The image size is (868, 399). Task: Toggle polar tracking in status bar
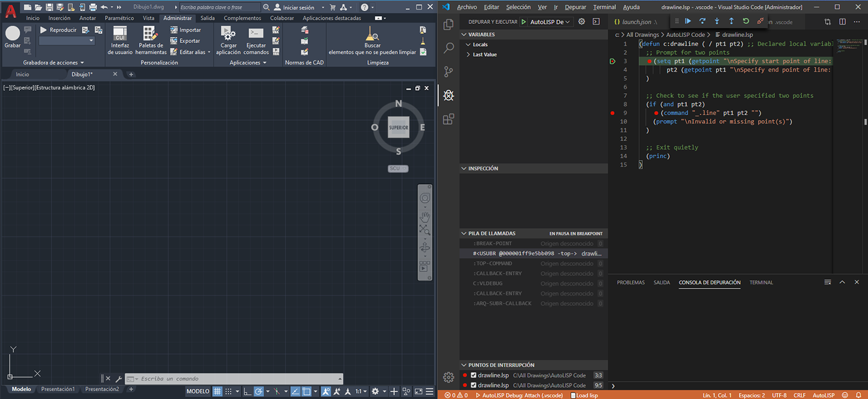pyautogui.click(x=259, y=392)
